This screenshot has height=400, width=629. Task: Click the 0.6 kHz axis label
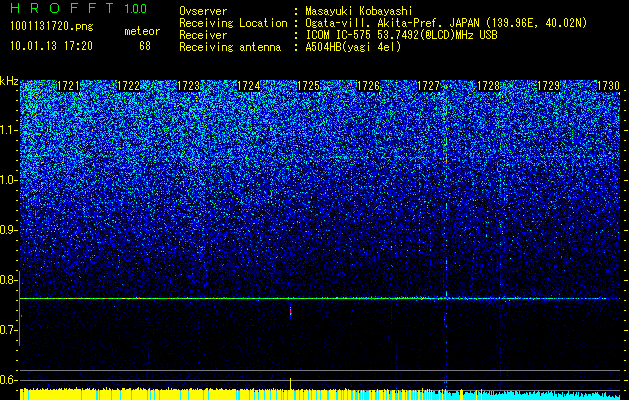(x=9, y=380)
